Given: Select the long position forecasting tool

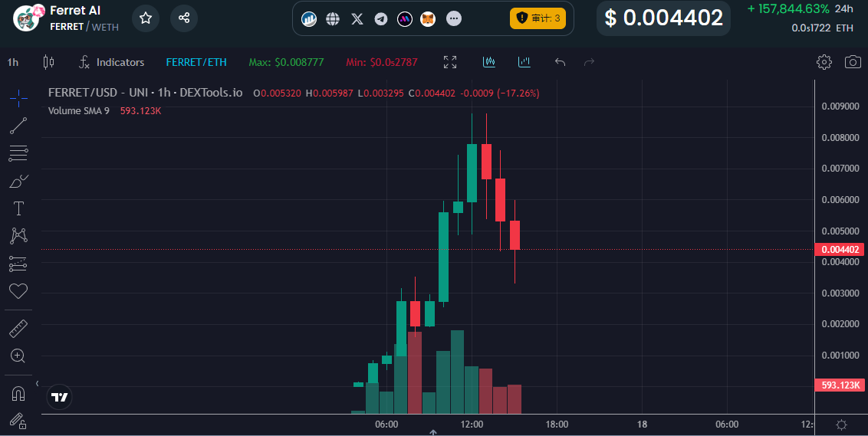Looking at the screenshot, I should [18, 264].
